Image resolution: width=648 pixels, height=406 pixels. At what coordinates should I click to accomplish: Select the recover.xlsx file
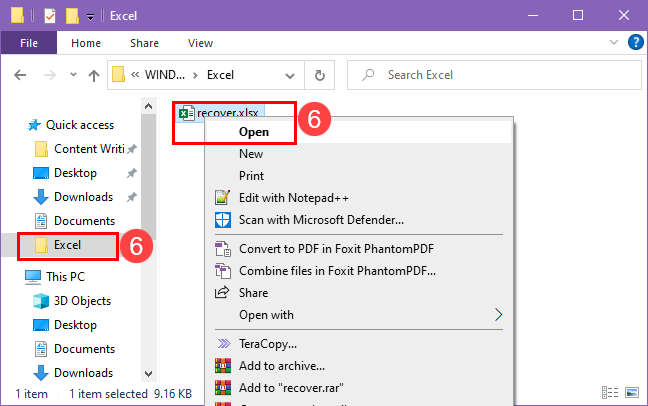point(220,113)
